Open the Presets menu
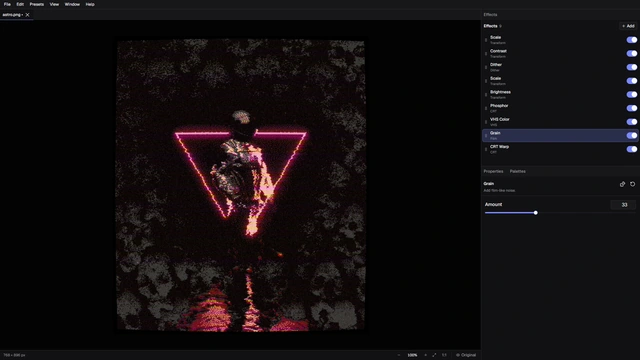Image resolution: width=640 pixels, height=360 pixels. click(37, 4)
